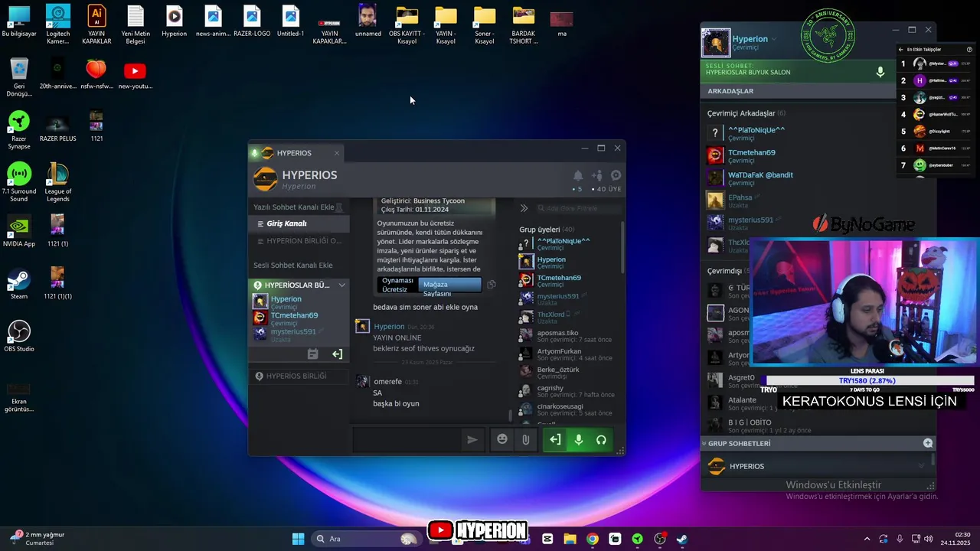Toggle mic in friends list voice bar
The height and width of the screenshot is (551, 980).
point(880,72)
